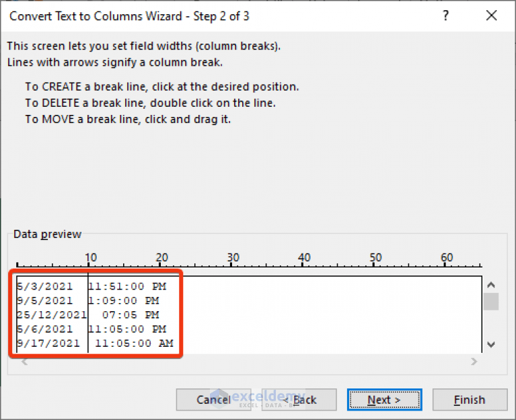
Task: Click the break line at position 10
Action: pyautogui.click(x=88, y=314)
